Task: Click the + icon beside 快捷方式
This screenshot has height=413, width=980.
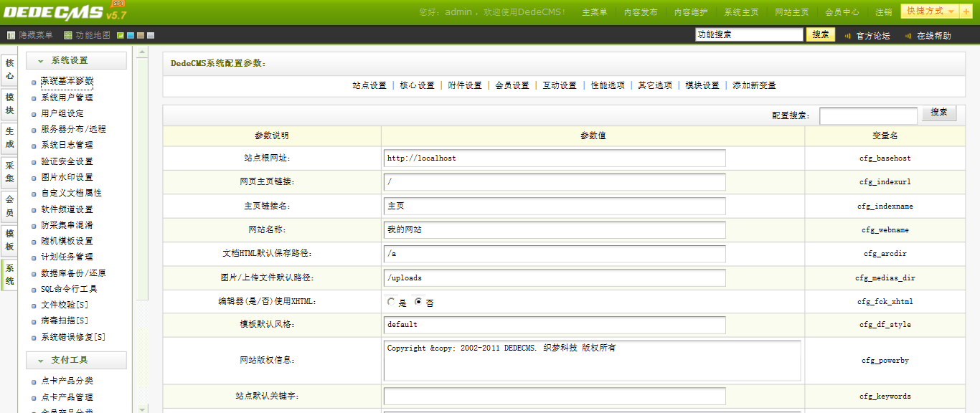Action: click(x=966, y=11)
